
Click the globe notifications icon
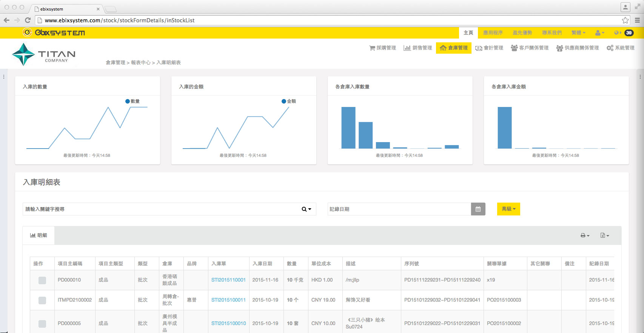click(617, 33)
